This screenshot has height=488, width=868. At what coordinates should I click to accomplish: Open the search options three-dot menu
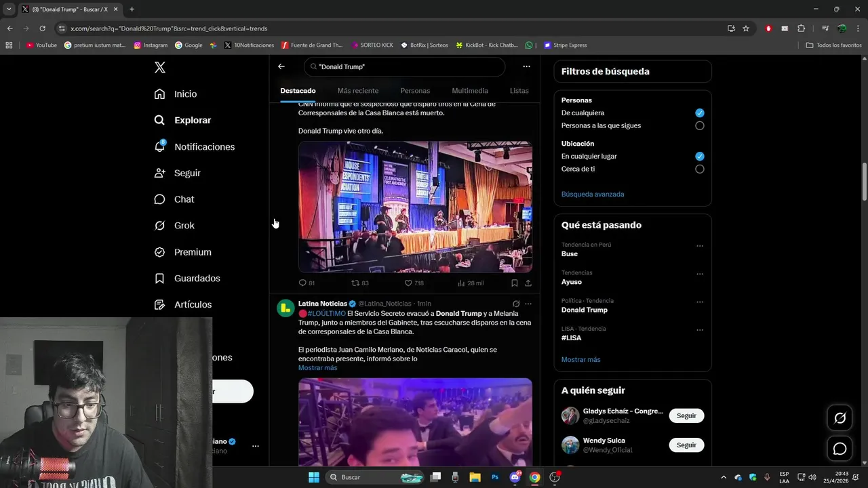(526, 66)
